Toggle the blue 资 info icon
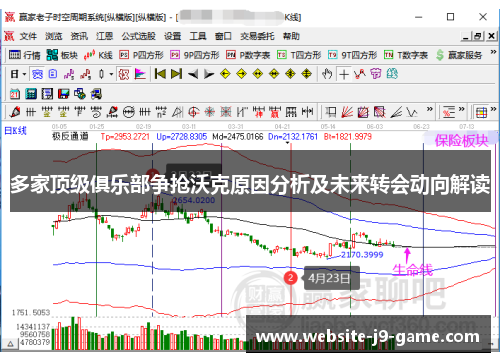The width and height of the screenshot is (500, 362). coord(37,74)
